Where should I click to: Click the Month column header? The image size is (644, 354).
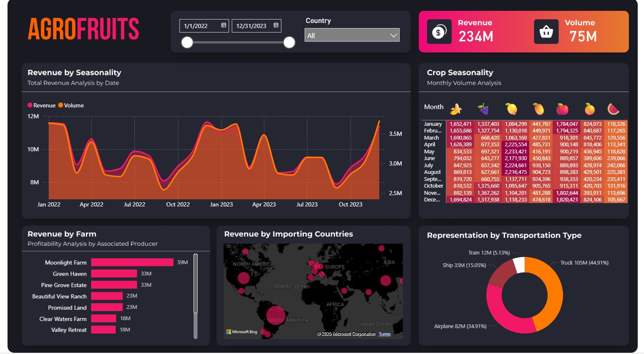click(x=433, y=107)
